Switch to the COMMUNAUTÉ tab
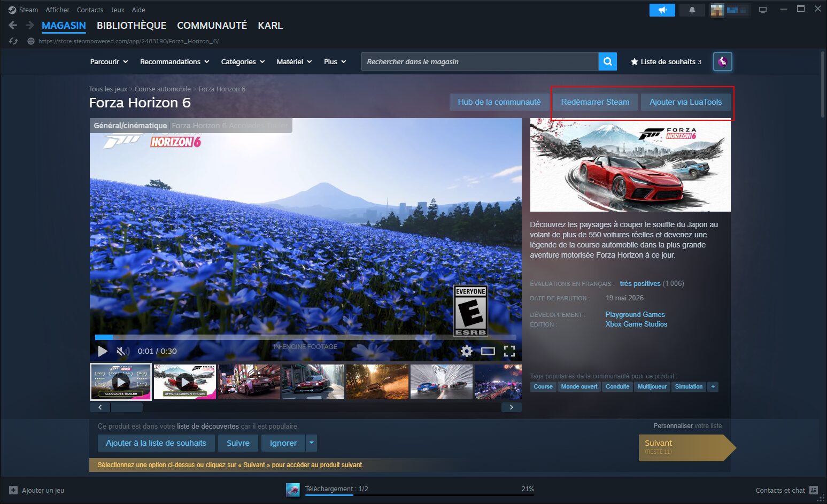The height and width of the screenshot is (504, 827). point(212,26)
